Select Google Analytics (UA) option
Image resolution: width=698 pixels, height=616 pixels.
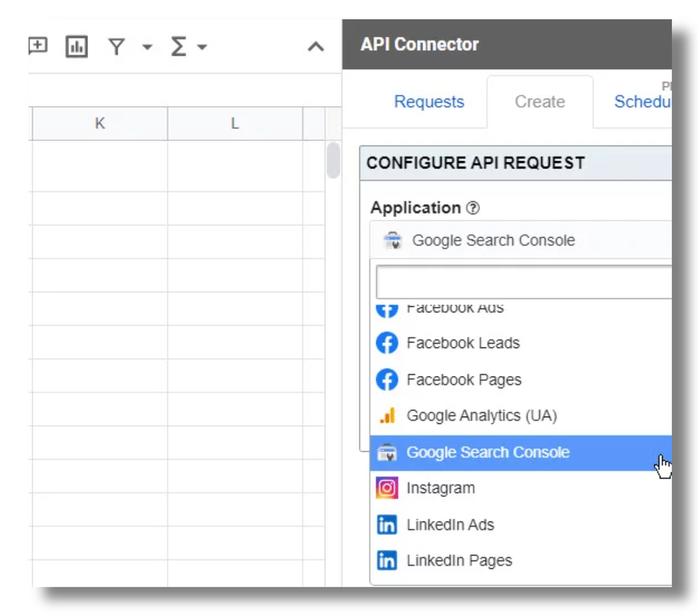point(521,416)
